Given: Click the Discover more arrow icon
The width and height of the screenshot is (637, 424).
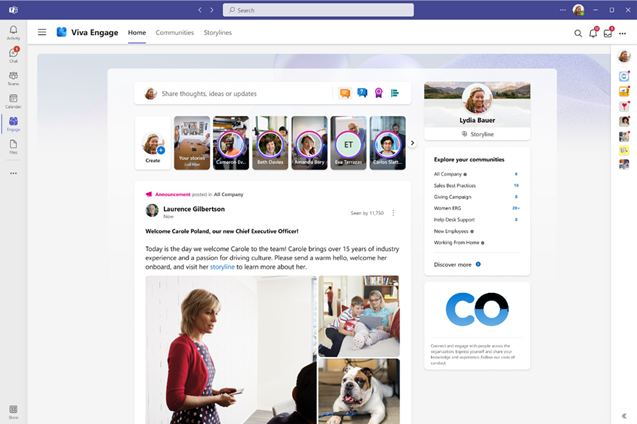Looking at the screenshot, I should (478, 264).
